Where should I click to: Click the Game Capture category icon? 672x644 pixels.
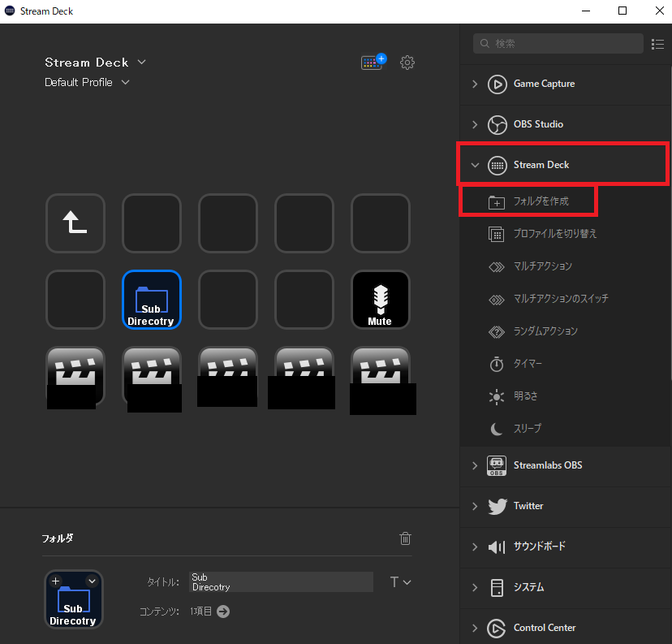498,84
